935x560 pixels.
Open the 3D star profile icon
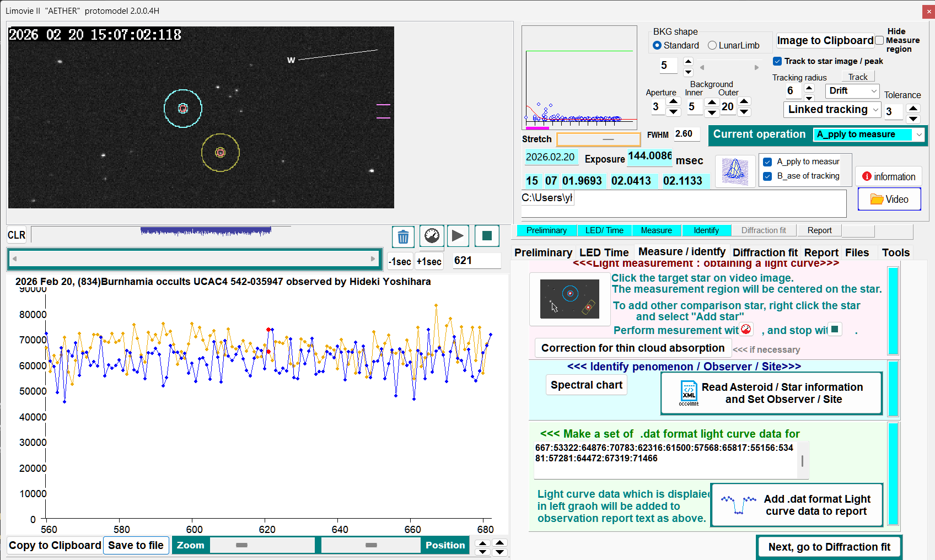[735, 171]
